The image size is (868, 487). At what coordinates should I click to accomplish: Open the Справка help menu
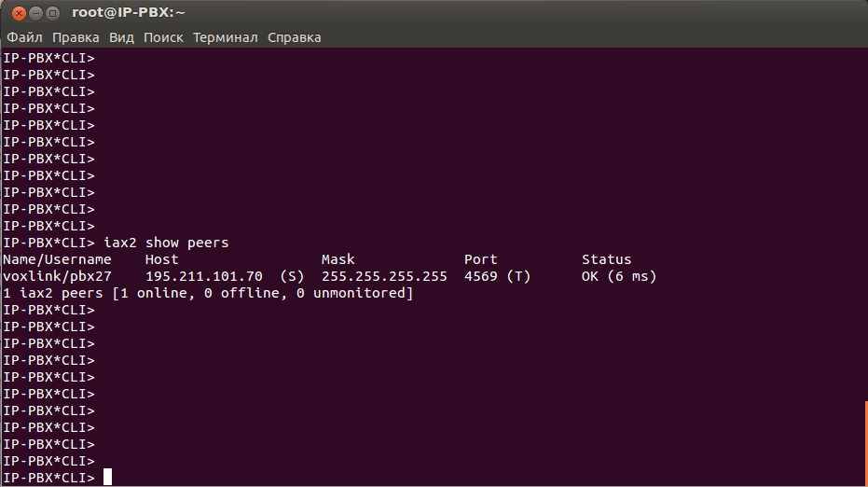pyautogui.click(x=295, y=37)
